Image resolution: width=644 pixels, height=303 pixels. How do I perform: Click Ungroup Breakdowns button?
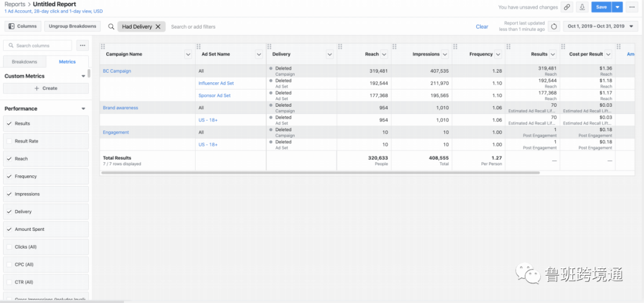(72, 26)
